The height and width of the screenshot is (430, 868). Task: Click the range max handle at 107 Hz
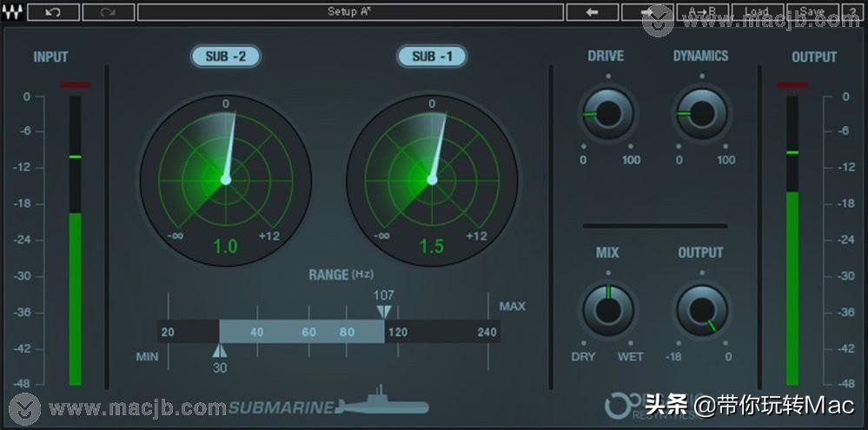tap(383, 312)
